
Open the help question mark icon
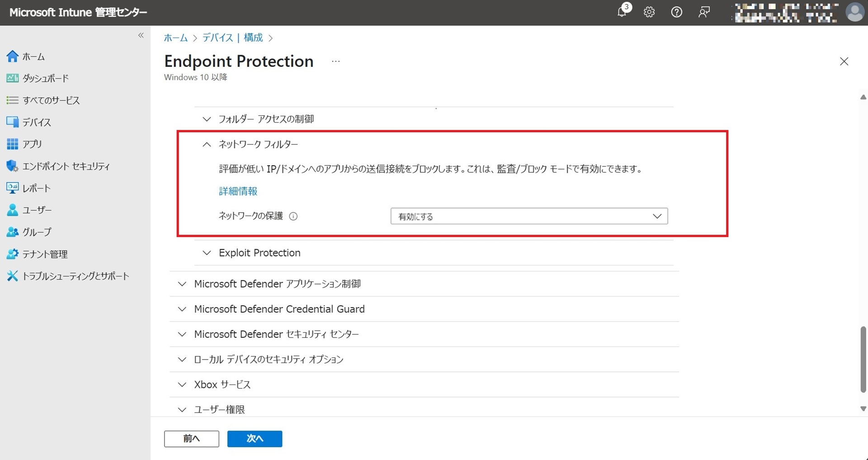(676, 12)
